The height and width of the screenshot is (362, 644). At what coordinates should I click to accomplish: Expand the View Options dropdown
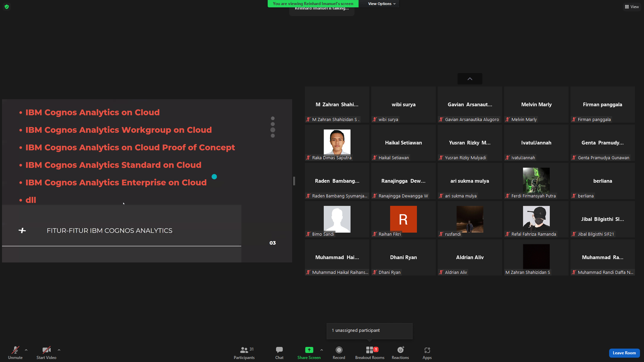382,4
